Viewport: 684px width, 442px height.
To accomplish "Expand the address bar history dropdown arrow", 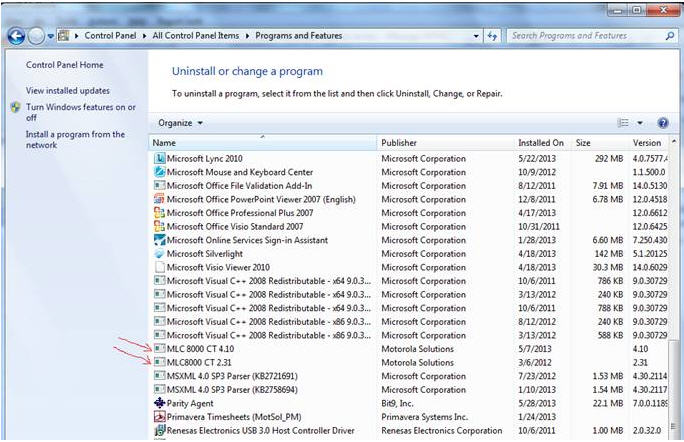I will [x=473, y=36].
